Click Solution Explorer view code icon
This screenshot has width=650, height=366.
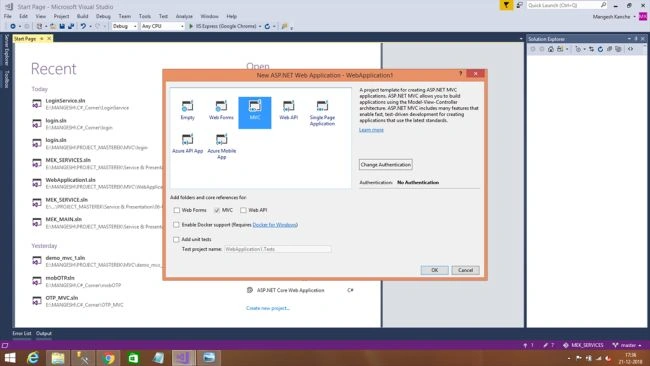point(631,49)
